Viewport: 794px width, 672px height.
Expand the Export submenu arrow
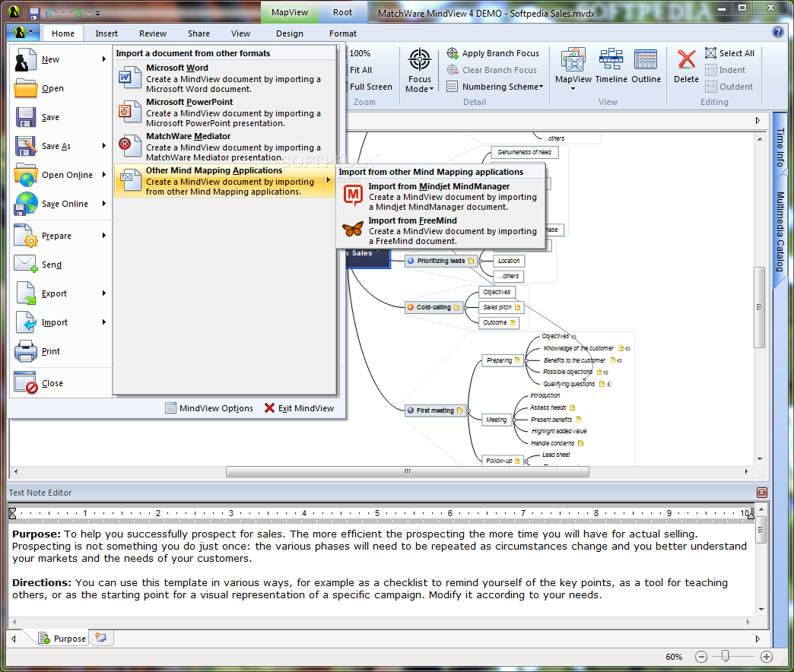103,293
